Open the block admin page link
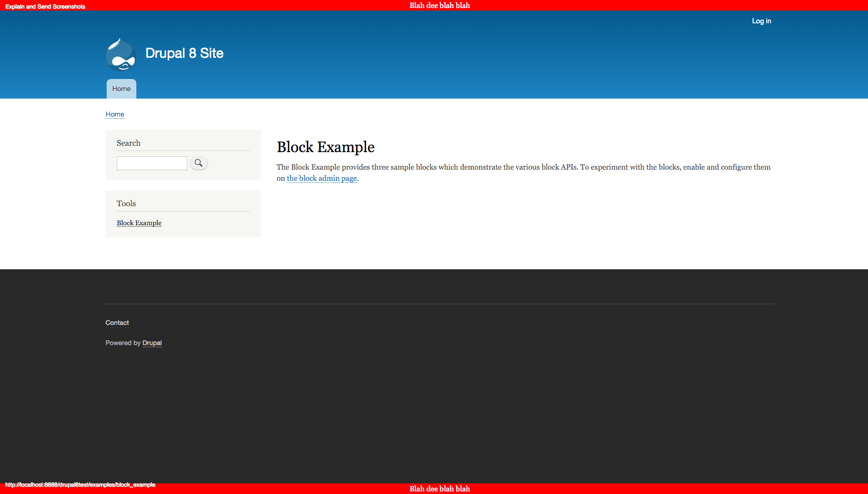The width and height of the screenshot is (868, 494). click(x=322, y=179)
